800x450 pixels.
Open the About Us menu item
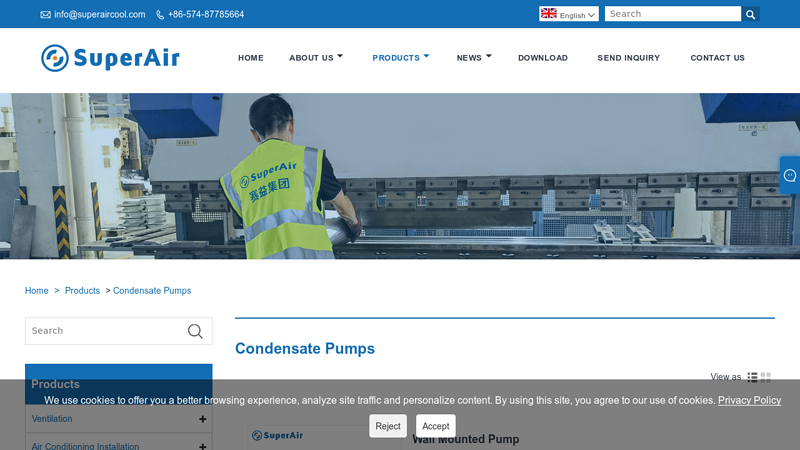click(x=311, y=58)
